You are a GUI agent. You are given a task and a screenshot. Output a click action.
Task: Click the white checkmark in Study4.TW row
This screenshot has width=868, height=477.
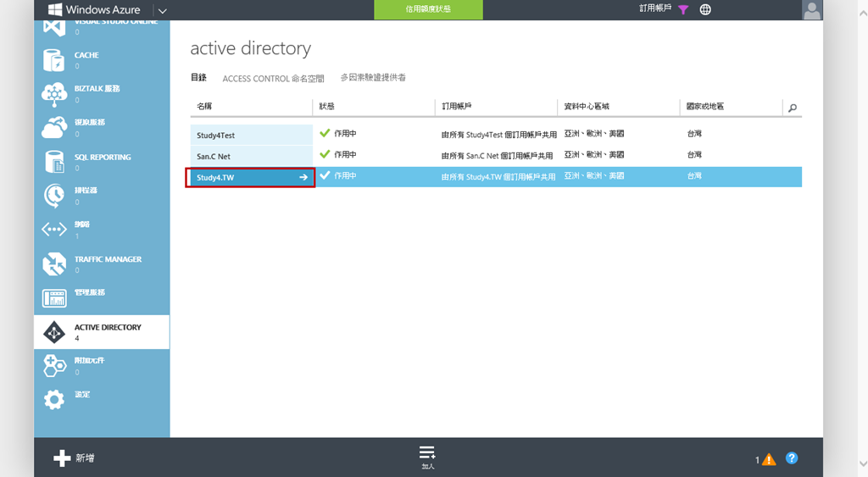point(325,175)
